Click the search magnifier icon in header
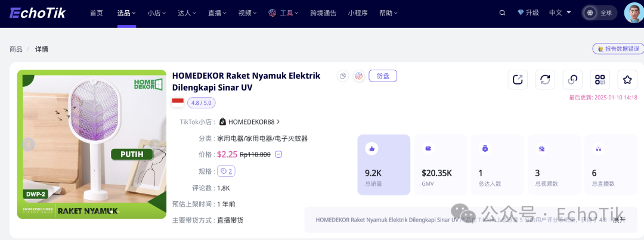 pos(502,13)
